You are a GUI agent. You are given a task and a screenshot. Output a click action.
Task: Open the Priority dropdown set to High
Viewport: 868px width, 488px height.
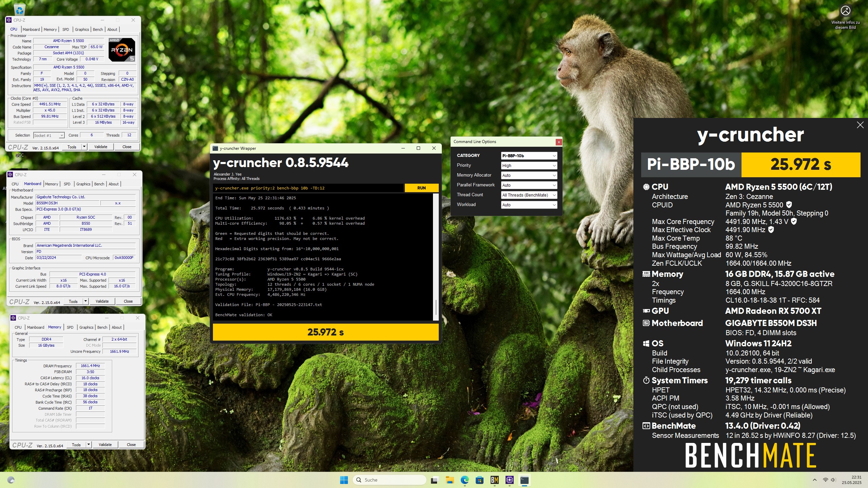[x=529, y=165]
